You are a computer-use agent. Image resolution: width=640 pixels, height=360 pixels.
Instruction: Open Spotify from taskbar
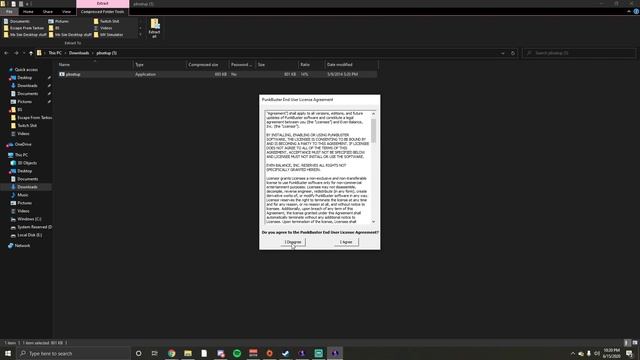[x=237, y=353]
